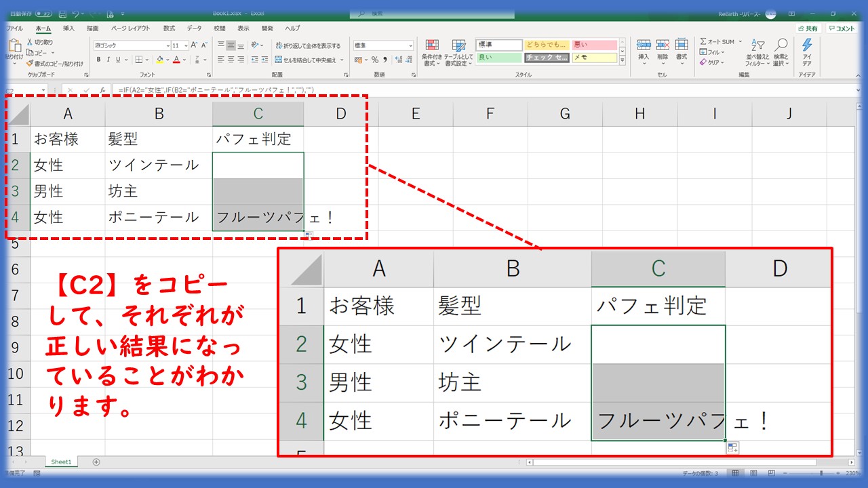
Task: Switch to the Formulas (数式) tab
Action: click(169, 28)
